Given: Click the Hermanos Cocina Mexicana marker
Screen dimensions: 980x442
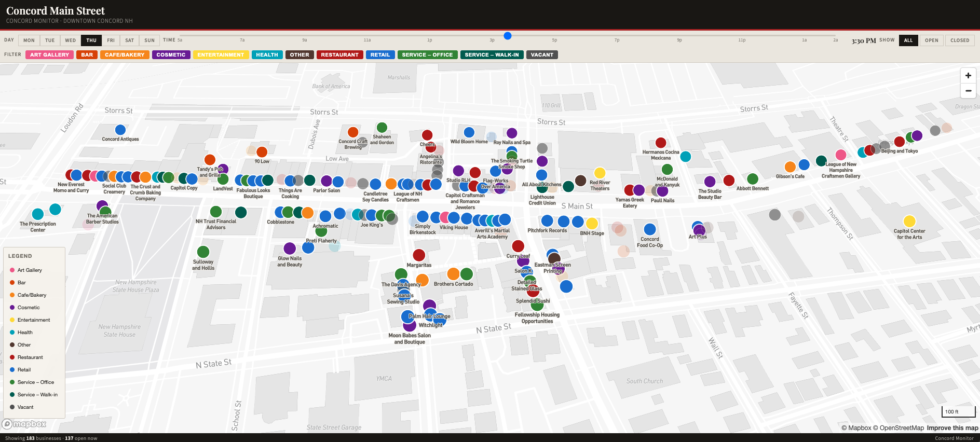Looking at the screenshot, I should tap(661, 143).
